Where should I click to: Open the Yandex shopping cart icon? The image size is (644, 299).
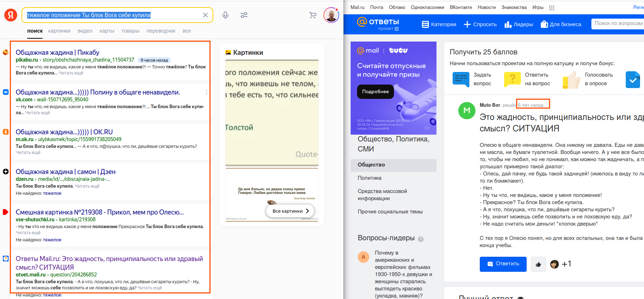[x=313, y=15]
